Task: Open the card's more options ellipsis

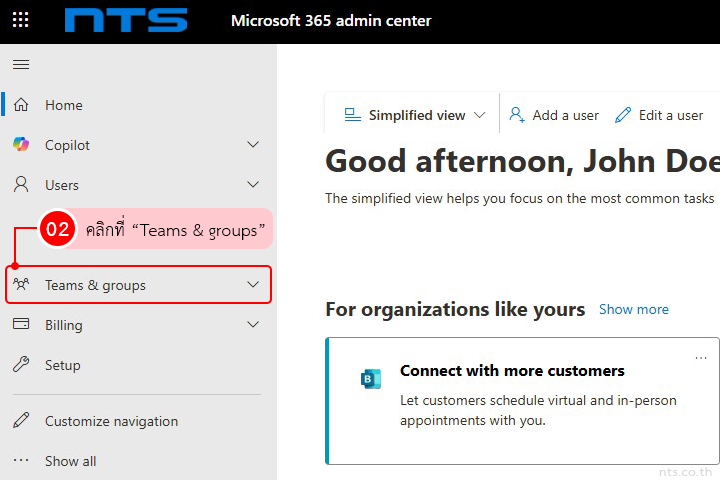Action: [701, 358]
